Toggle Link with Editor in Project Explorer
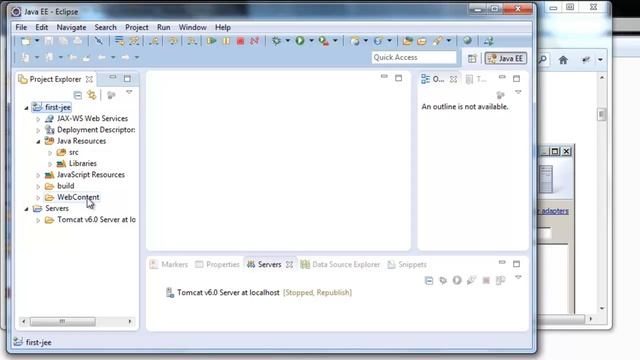The image size is (640, 360). [91, 96]
